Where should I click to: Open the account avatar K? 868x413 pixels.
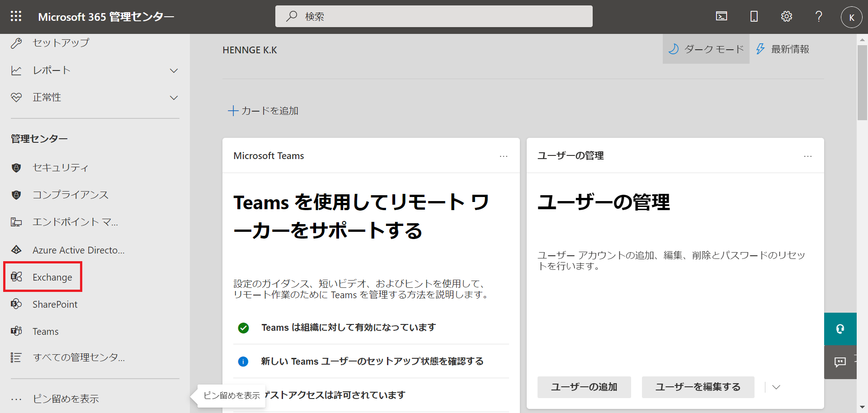pyautogui.click(x=851, y=17)
